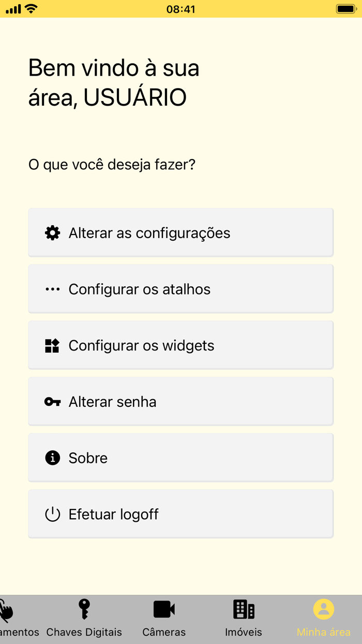Open Alterar as configurações
Viewport: 362px width, 644px height.
coord(180,232)
